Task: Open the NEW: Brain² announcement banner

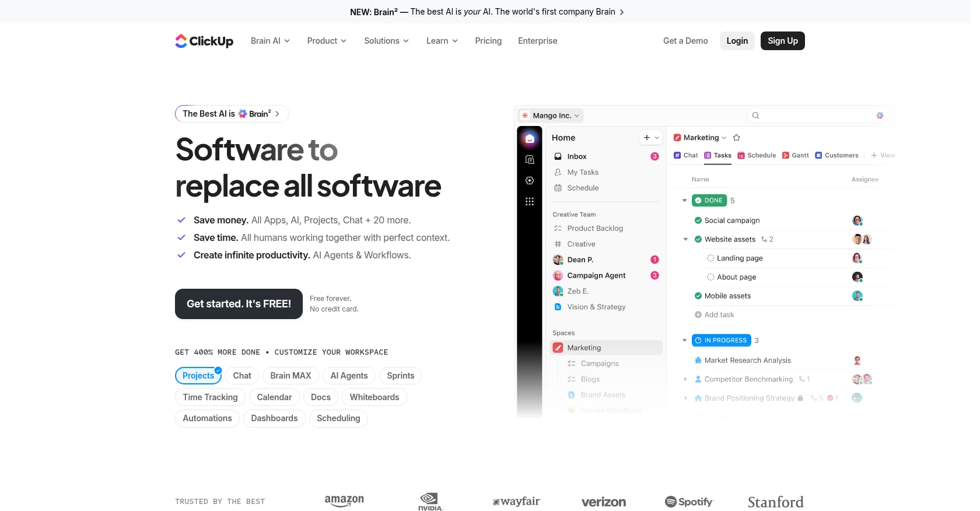Action: 487,12
